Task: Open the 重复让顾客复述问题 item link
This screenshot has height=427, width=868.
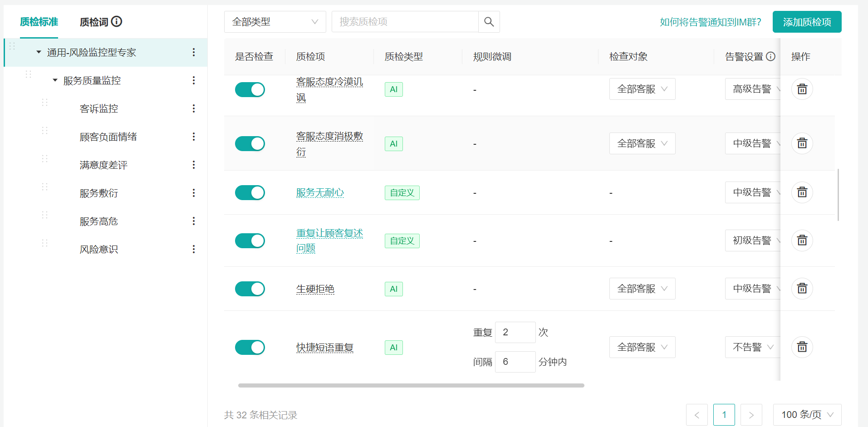Action: (330, 240)
